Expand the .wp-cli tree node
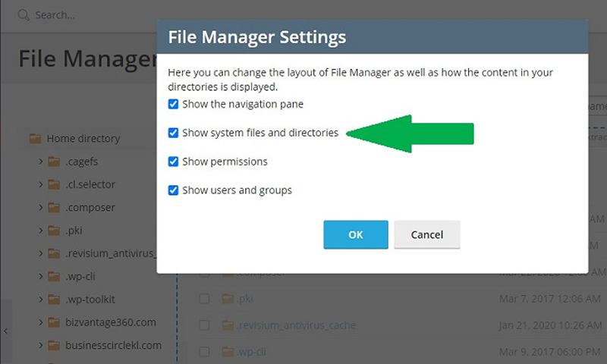Viewport: 607px width, 364px height. point(40,276)
